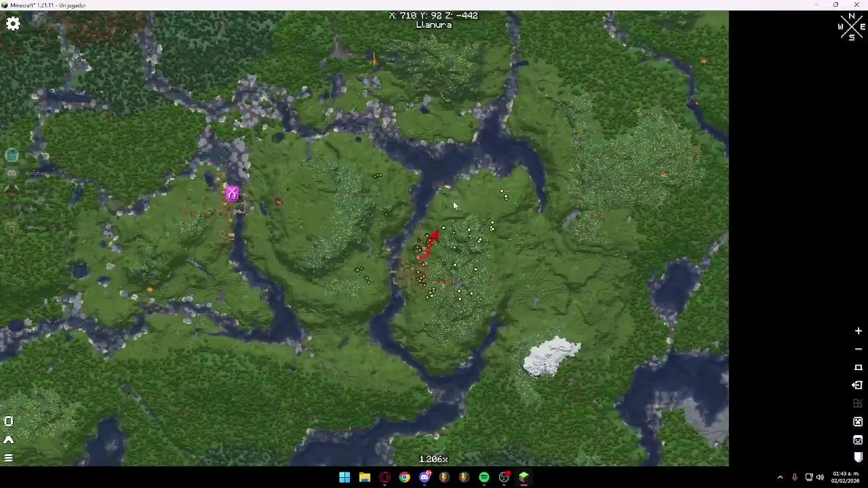Toggle the creeper face icon
868x488 pixels.
(x=858, y=422)
